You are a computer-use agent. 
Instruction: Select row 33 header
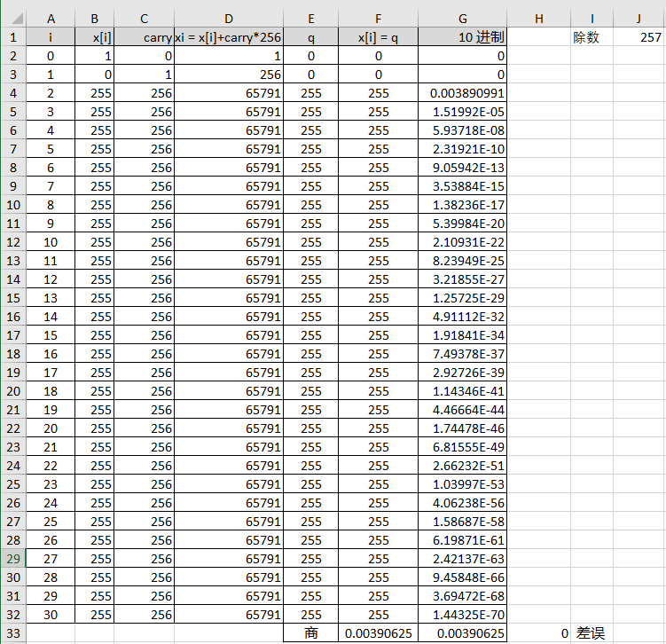(x=13, y=633)
